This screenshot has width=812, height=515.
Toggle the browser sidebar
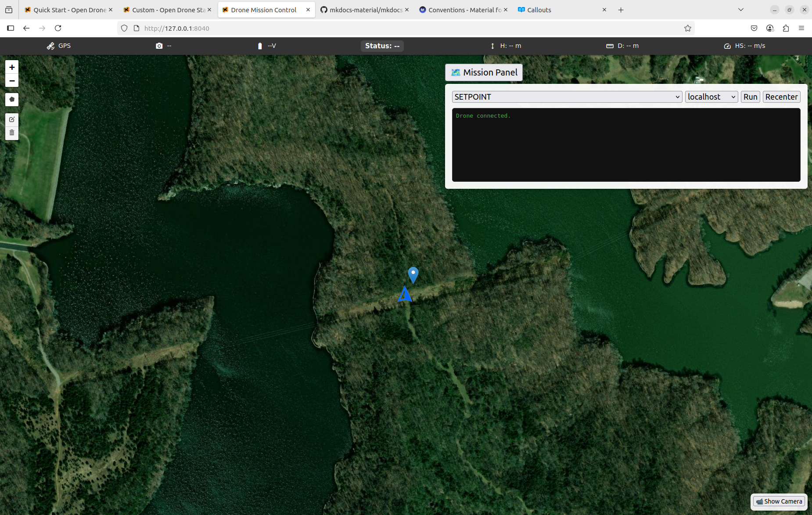coord(11,28)
